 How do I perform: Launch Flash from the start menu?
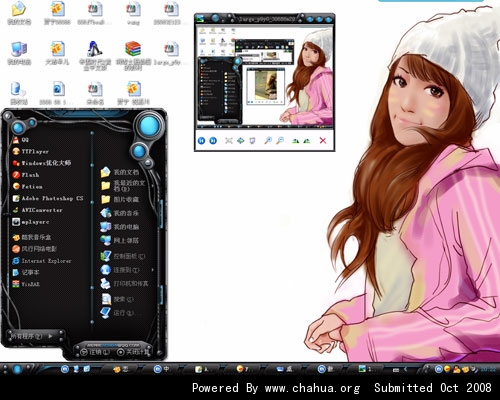[26, 175]
